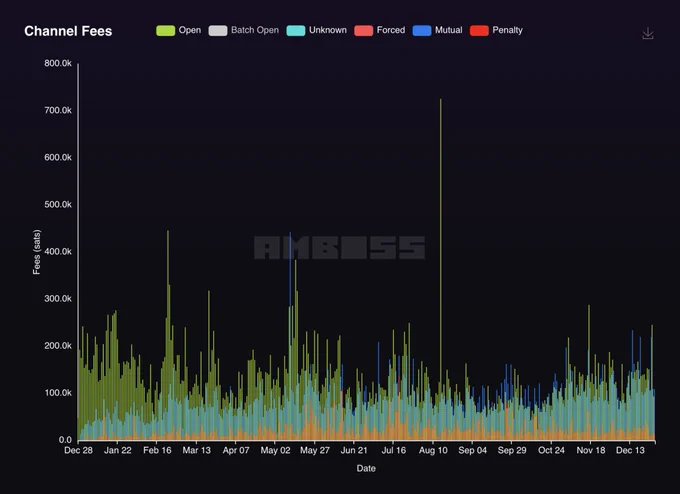The width and height of the screenshot is (680, 494).
Task: Click the blue Mutual legend swatch
Action: coord(422,30)
